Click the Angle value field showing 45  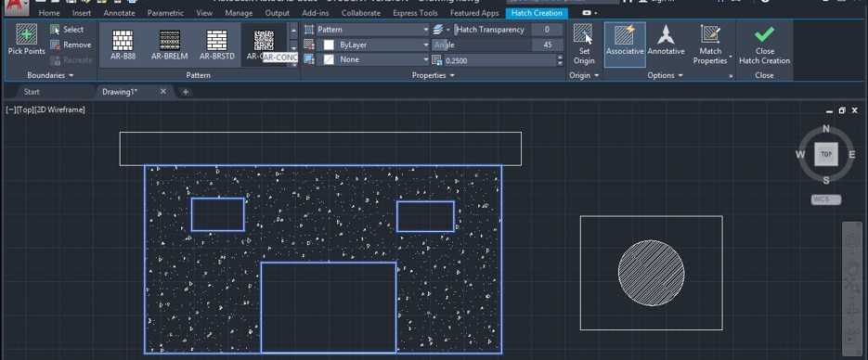(547, 45)
